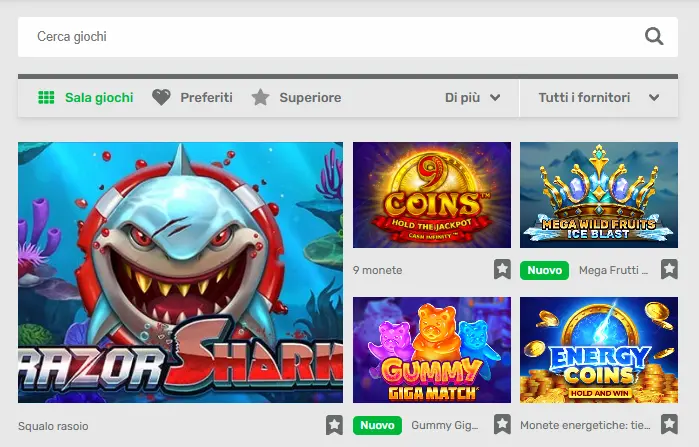Click the chevron beside Tutti i fornitori
Image resolution: width=699 pixels, height=447 pixels.
coord(654,98)
